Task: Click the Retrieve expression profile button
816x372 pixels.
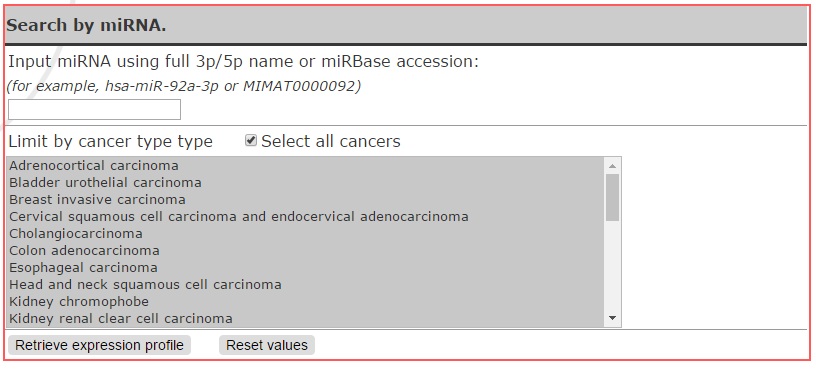Action: [x=99, y=345]
